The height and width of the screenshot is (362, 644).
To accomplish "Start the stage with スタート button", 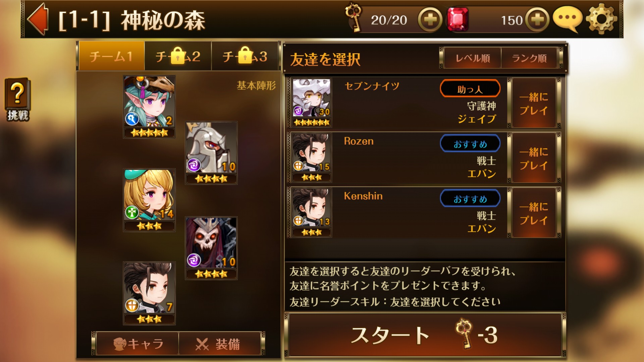I will coord(425,335).
